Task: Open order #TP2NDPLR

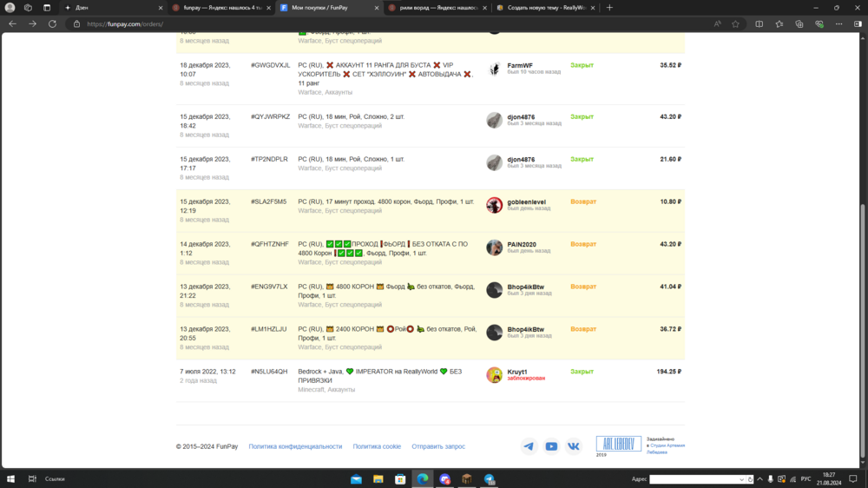Action: tap(269, 159)
